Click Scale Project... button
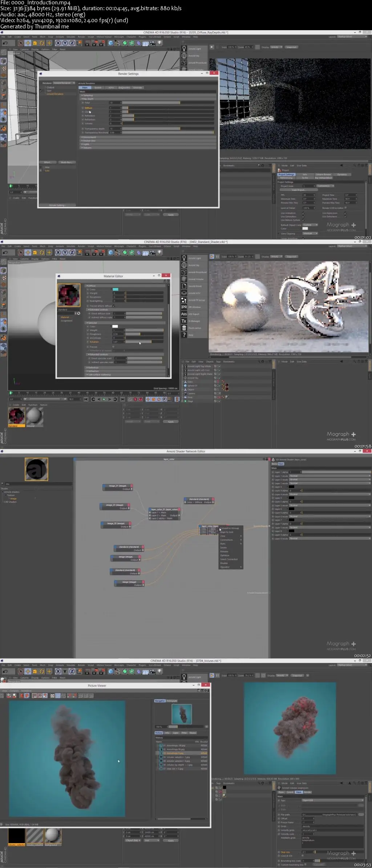Image resolution: width=372 pixels, height=868 pixels. (x=298, y=190)
